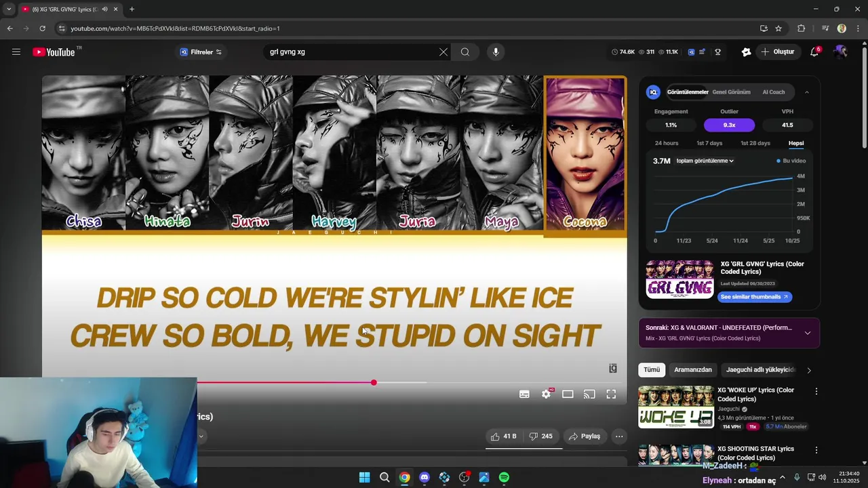Toggle subtitles in the player
Image resolution: width=868 pixels, height=488 pixels.
(524, 394)
